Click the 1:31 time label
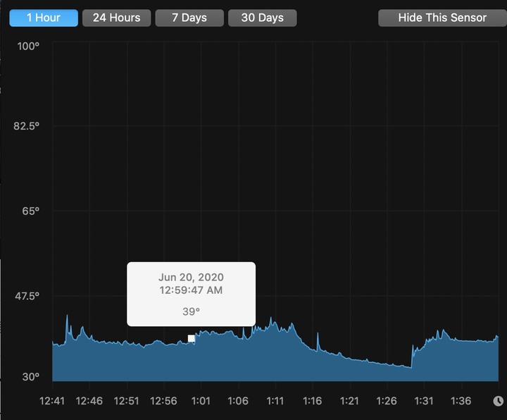 click(x=424, y=401)
